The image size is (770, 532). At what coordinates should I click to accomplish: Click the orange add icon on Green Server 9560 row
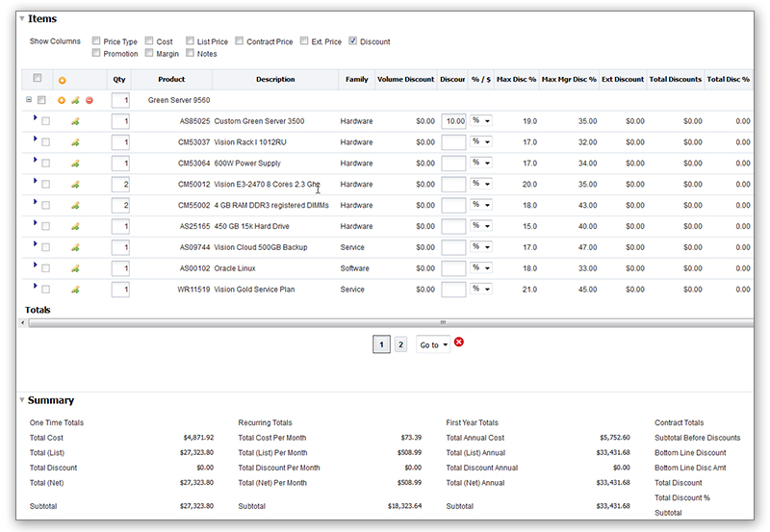(x=63, y=100)
